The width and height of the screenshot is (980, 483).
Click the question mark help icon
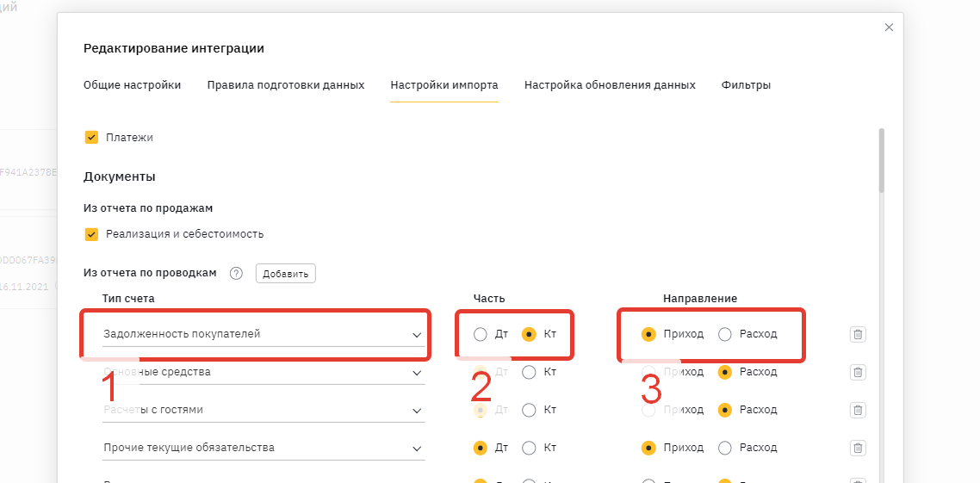pyautogui.click(x=236, y=274)
